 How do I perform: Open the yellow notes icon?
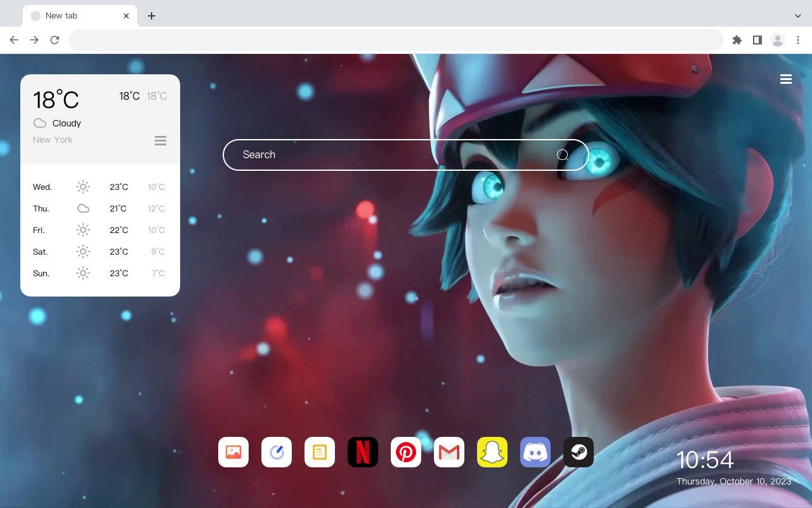click(x=320, y=452)
